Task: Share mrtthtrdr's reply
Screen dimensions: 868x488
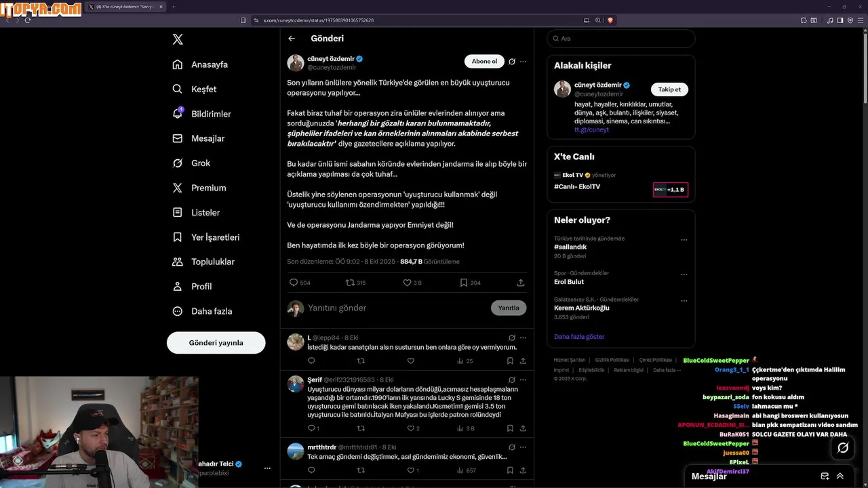Action: (523, 470)
